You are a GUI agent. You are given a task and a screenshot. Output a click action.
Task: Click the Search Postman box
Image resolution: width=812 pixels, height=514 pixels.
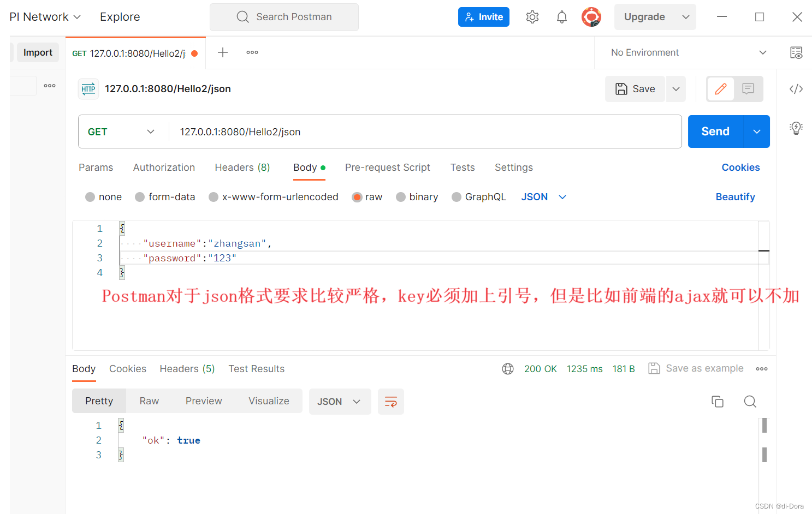click(284, 17)
